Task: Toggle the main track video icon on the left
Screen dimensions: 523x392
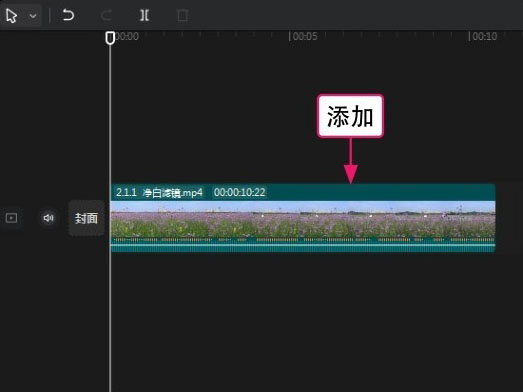Action: [x=11, y=218]
